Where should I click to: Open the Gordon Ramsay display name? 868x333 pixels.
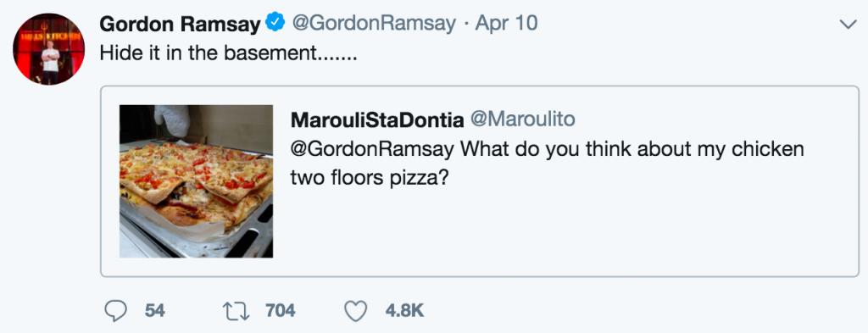click(x=180, y=24)
